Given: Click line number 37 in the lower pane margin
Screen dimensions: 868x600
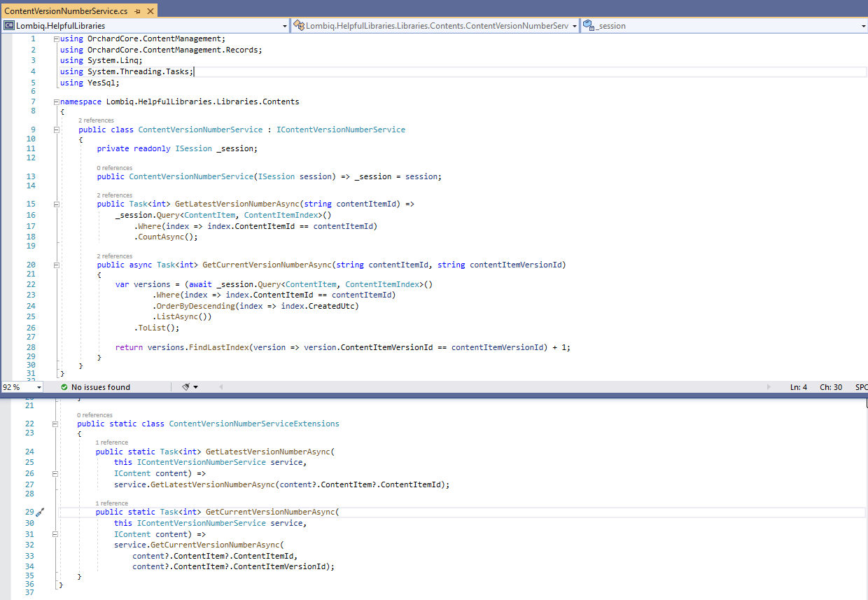Looking at the screenshot, I should pos(29,593).
